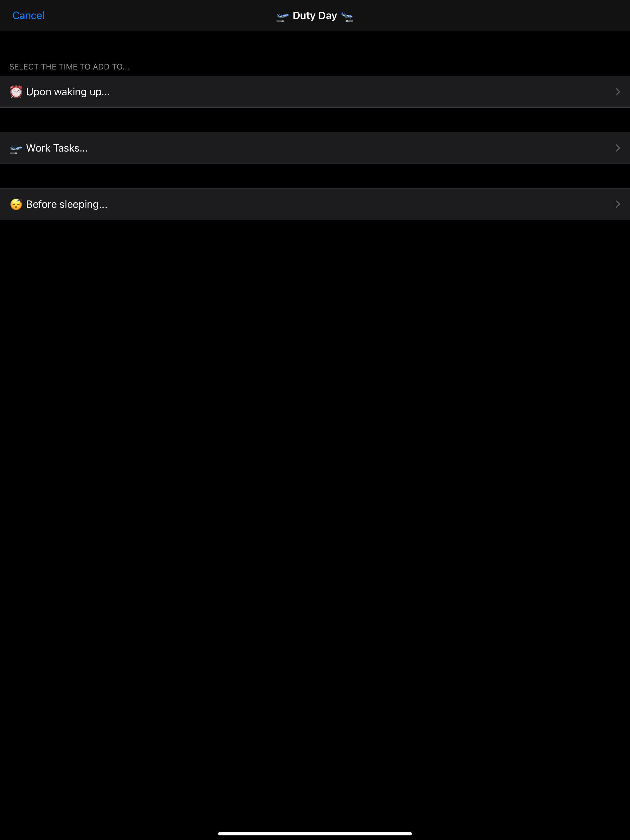Open the Before sleeping... option
Image resolution: width=630 pixels, height=840 pixels.
[67, 204]
